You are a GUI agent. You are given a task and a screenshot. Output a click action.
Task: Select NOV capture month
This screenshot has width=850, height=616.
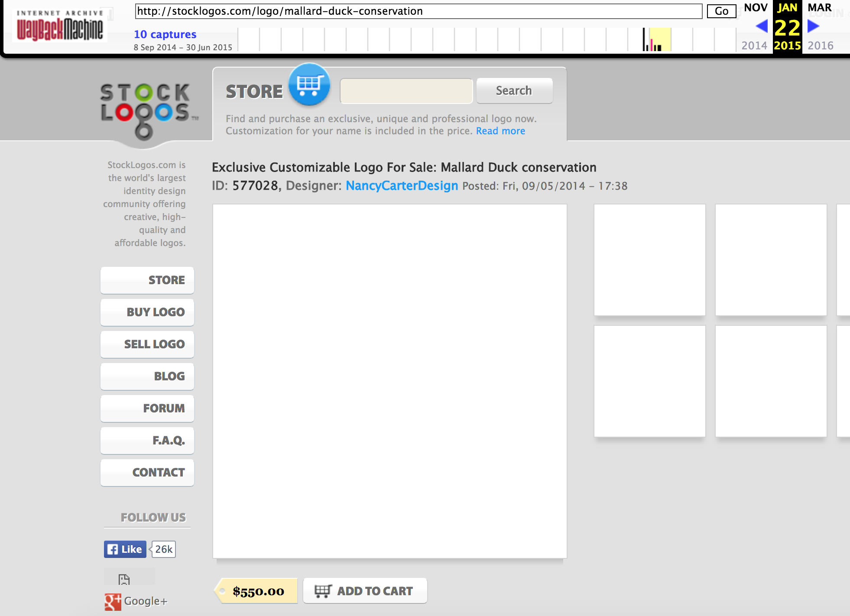pos(756,8)
